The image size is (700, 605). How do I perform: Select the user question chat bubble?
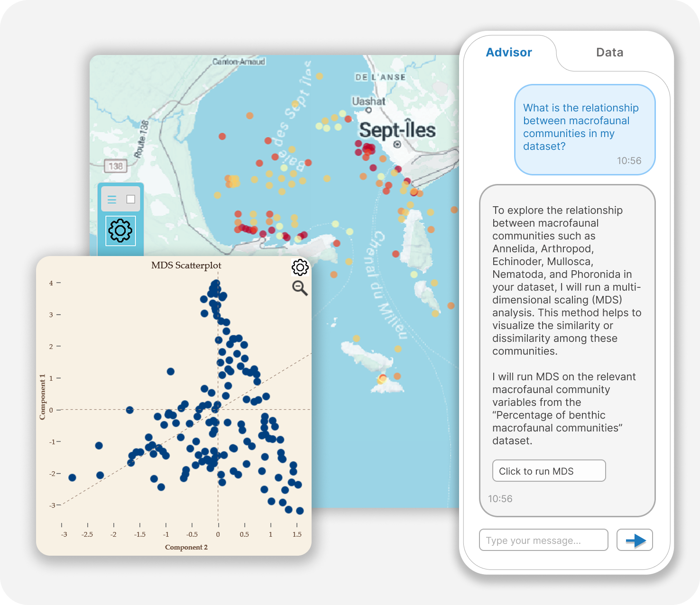pos(584,129)
